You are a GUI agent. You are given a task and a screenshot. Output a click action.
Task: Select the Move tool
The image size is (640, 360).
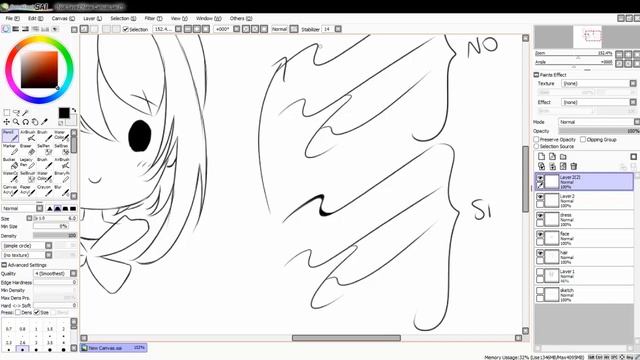click(x=6, y=122)
